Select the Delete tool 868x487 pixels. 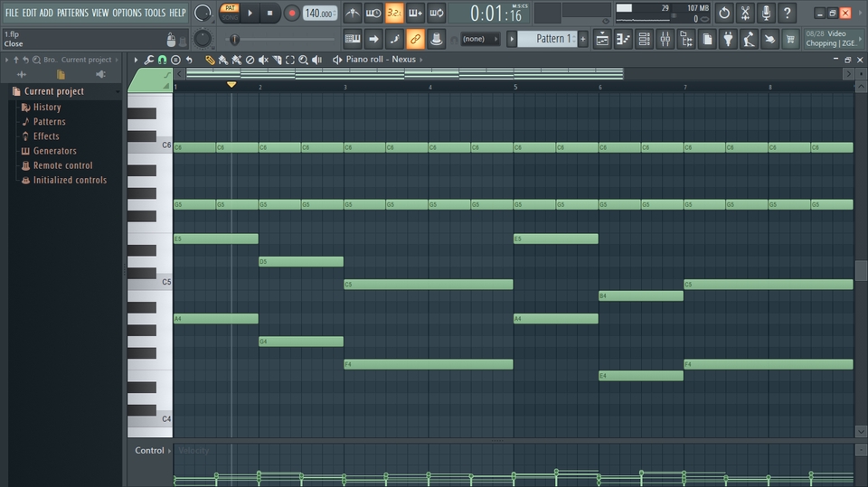click(250, 60)
